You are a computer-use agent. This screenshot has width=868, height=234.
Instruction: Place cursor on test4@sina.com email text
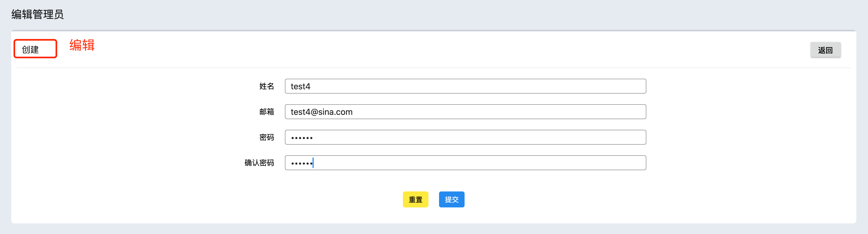click(322, 112)
